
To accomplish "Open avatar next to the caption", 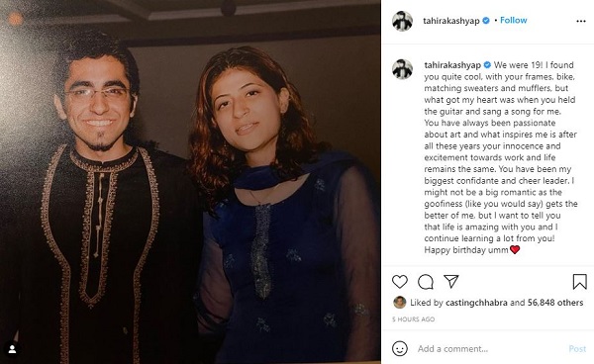I will coord(402,69).
